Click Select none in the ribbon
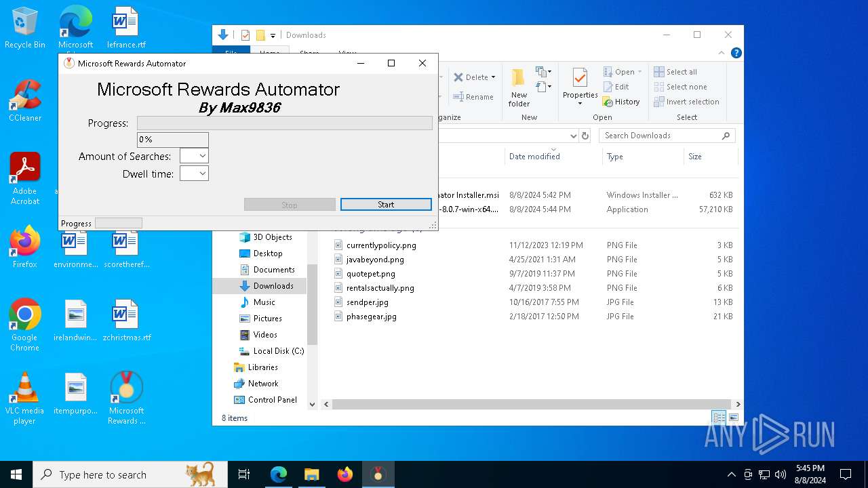Screen dimensions: 868x488 pyautogui.click(x=680, y=87)
